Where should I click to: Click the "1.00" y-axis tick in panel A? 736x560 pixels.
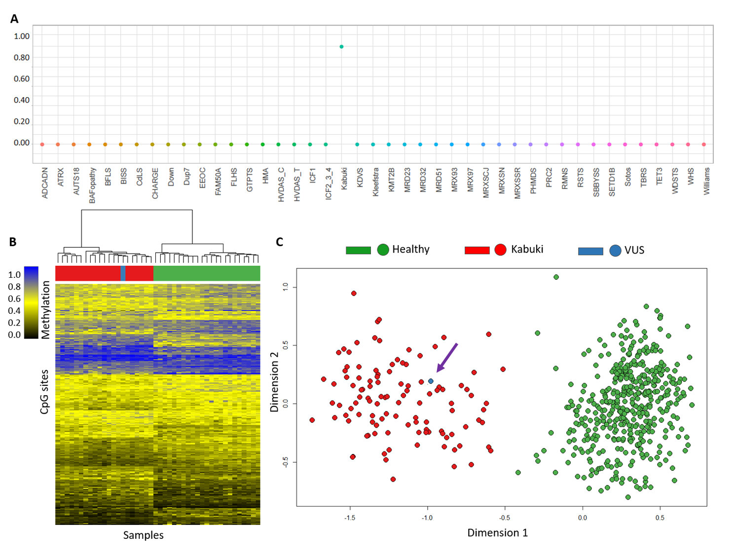click(22, 36)
